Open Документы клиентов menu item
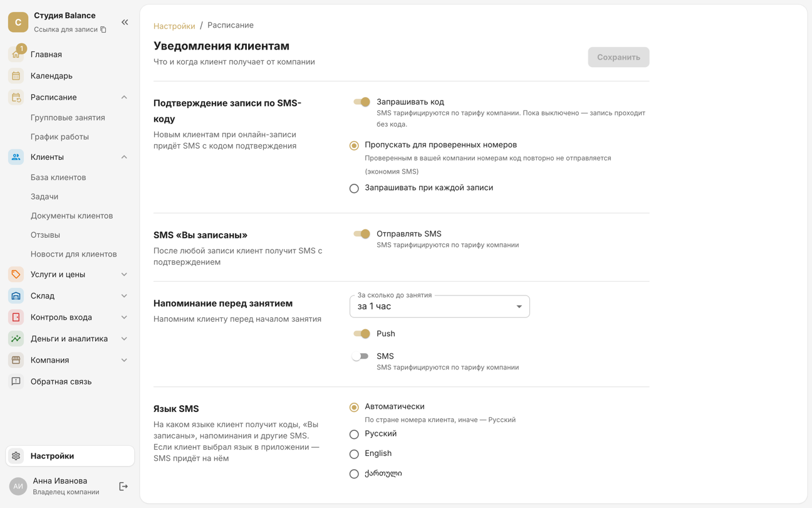Screen dimensions: 812x508 click(71, 216)
